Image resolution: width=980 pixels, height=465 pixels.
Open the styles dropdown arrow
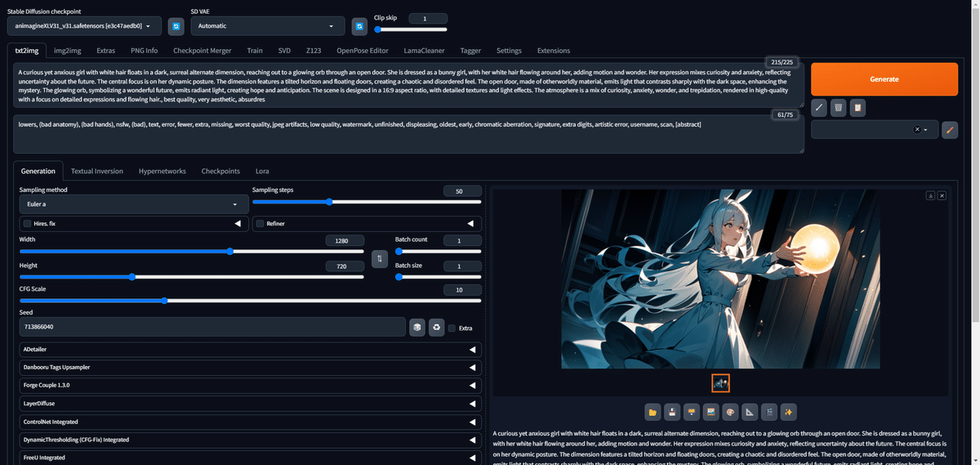click(x=926, y=129)
